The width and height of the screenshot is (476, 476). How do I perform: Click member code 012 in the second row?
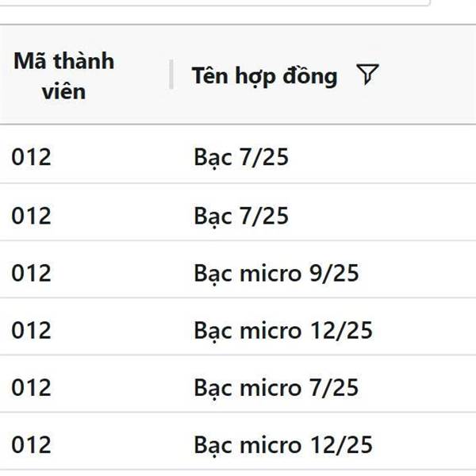pos(31,216)
